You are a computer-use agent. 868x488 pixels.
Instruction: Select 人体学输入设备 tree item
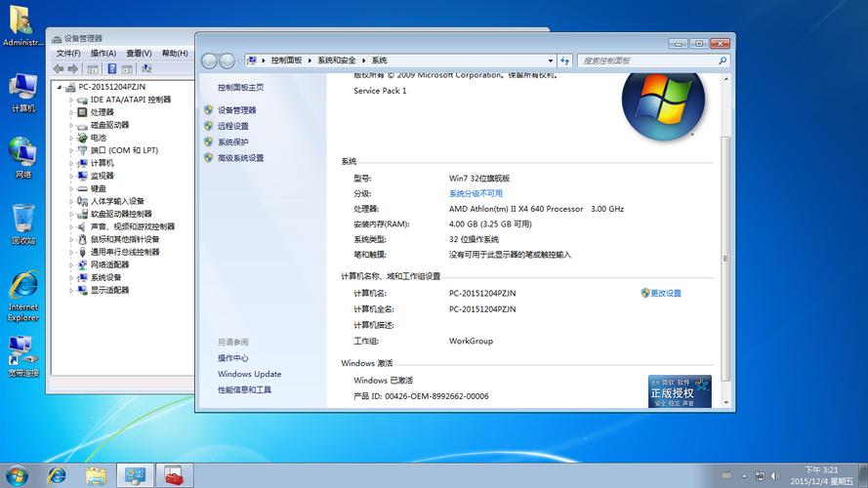[117, 201]
